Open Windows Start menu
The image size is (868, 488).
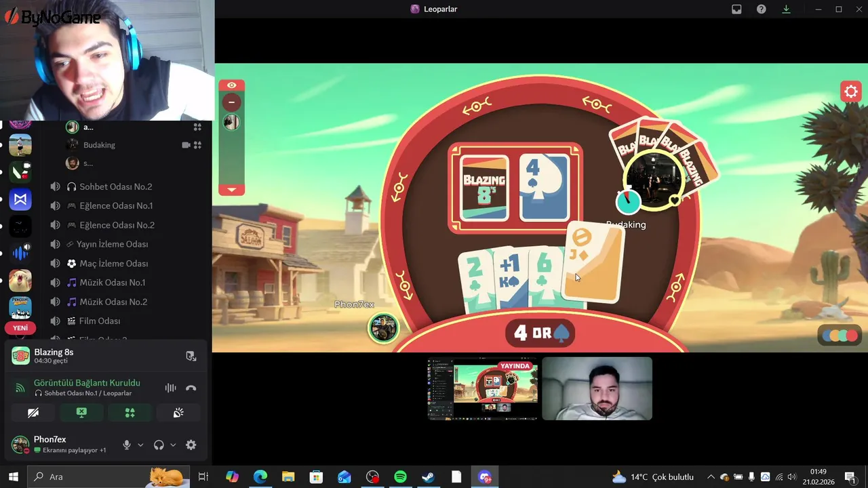13,476
